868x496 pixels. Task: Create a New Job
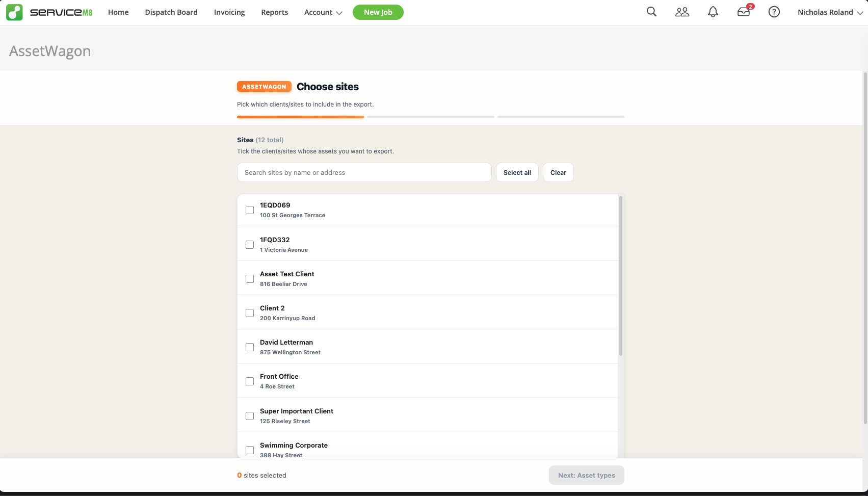378,12
